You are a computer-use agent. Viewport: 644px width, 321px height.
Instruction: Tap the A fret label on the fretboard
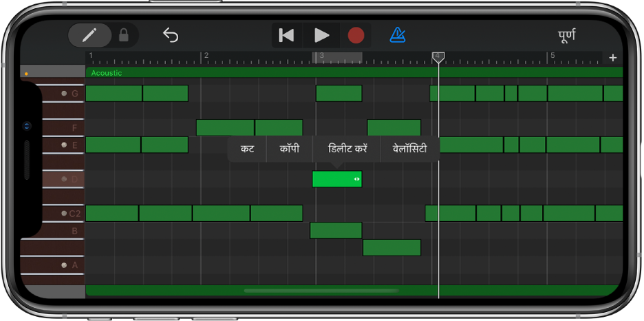pos(74,265)
